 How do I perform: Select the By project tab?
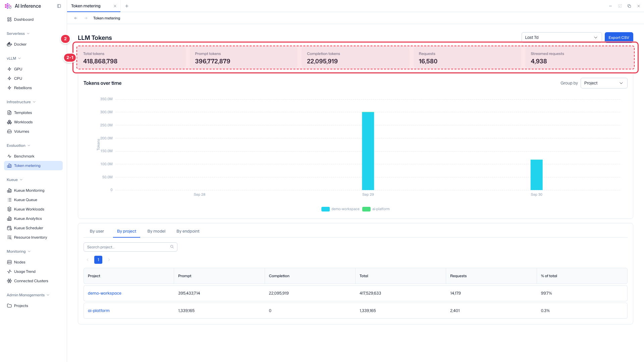click(x=126, y=231)
